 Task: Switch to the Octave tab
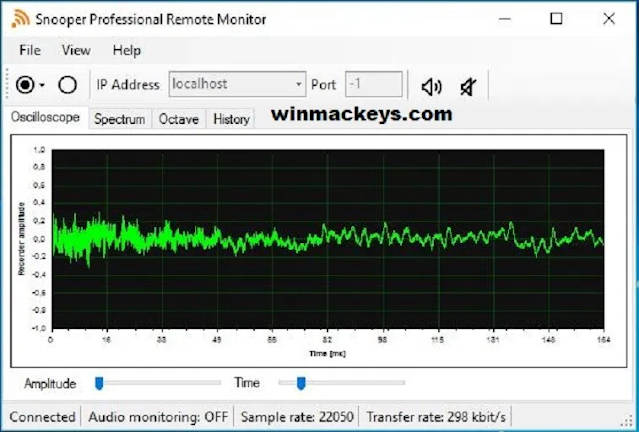pos(178,119)
